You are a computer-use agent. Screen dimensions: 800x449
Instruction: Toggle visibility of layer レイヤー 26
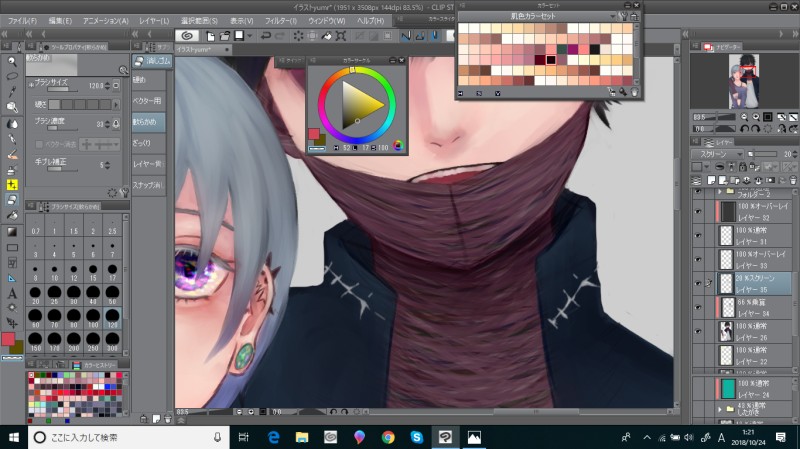698,331
